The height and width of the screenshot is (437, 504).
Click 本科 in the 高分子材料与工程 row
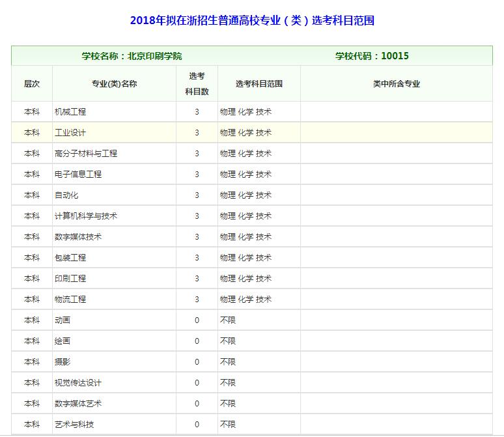[x=32, y=154]
